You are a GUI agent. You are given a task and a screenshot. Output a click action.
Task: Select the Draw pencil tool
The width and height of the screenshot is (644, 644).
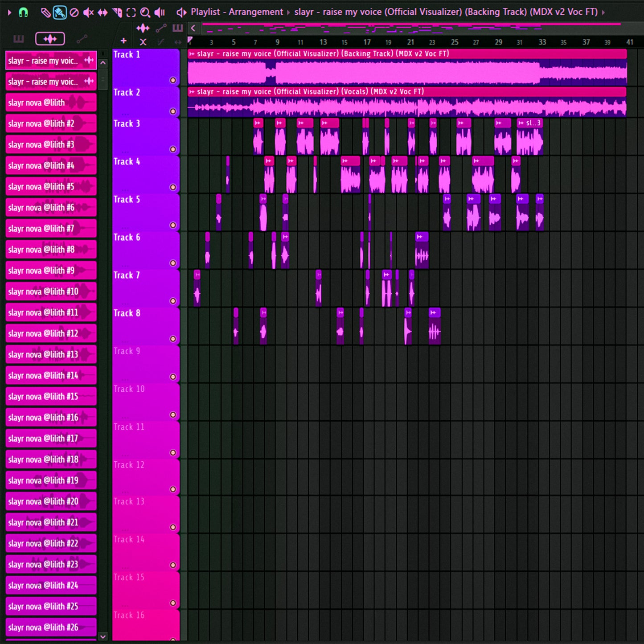click(x=45, y=12)
